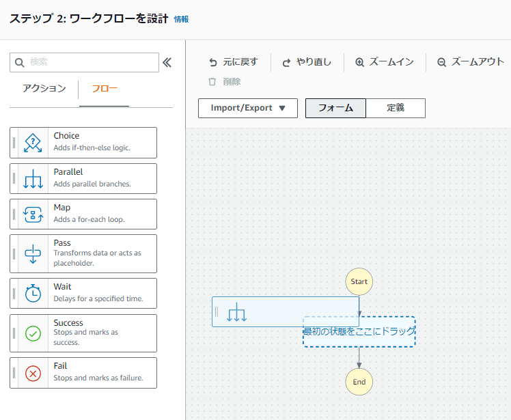Image resolution: width=511 pixels, height=420 pixels.
Task: Click the ズームイン button label
Action: click(391, 62)
